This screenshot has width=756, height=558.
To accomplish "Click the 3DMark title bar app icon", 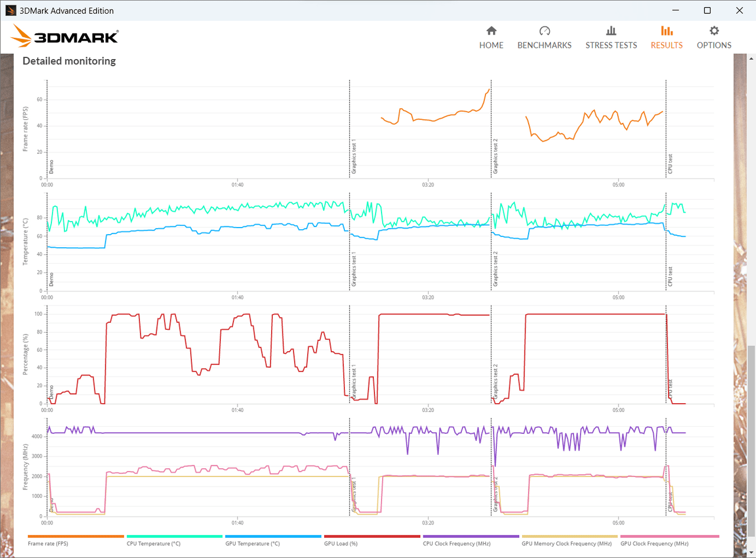I will pyautogui.click(x=10, y=11).
